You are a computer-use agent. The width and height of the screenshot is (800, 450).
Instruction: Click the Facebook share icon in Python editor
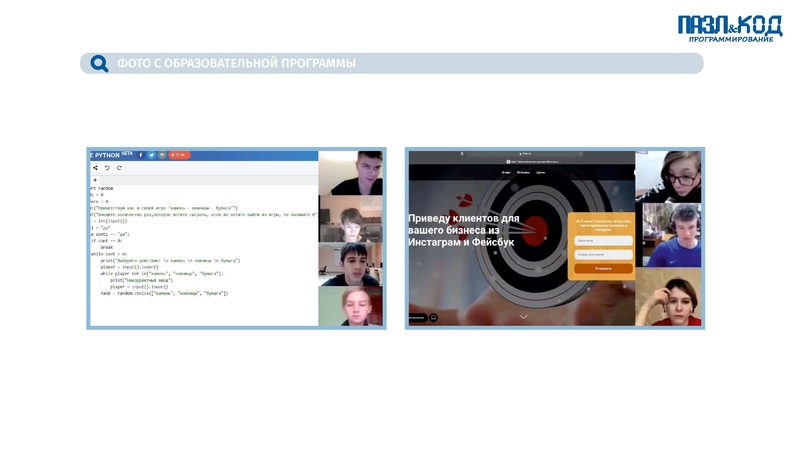tap(141, 155)
